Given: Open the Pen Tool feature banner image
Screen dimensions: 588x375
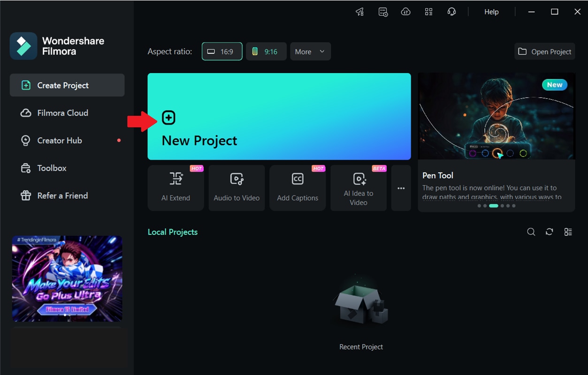Looking at the screenshot, I should click(x=496, y=116).
